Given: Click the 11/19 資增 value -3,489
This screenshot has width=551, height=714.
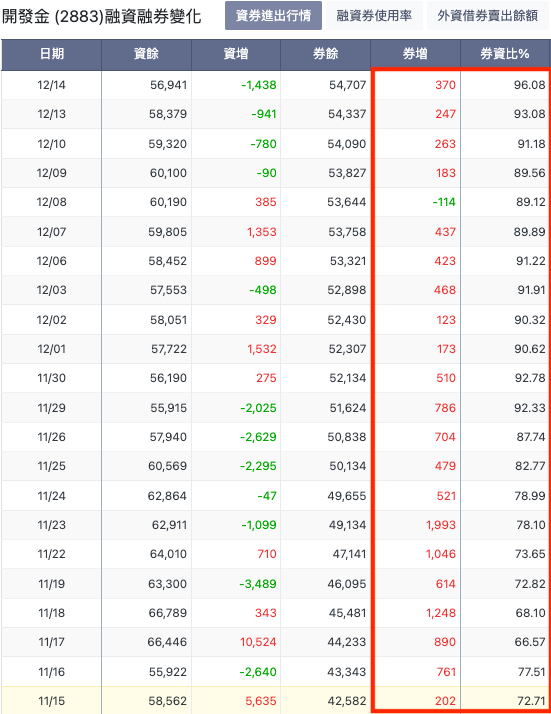Looking at the screenshot, I should [258, 584].
